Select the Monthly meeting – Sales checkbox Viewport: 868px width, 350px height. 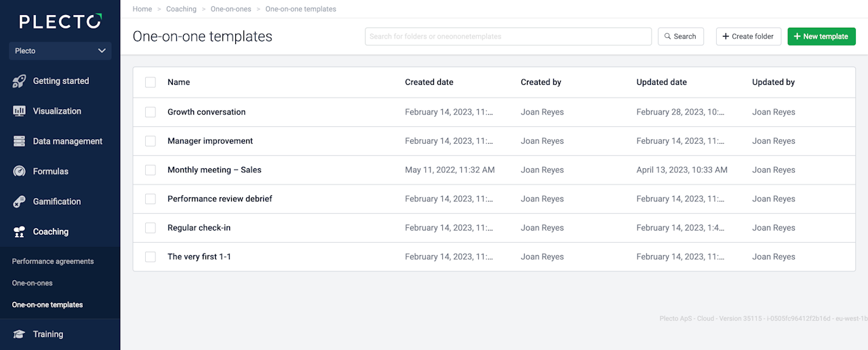point(151,170)
